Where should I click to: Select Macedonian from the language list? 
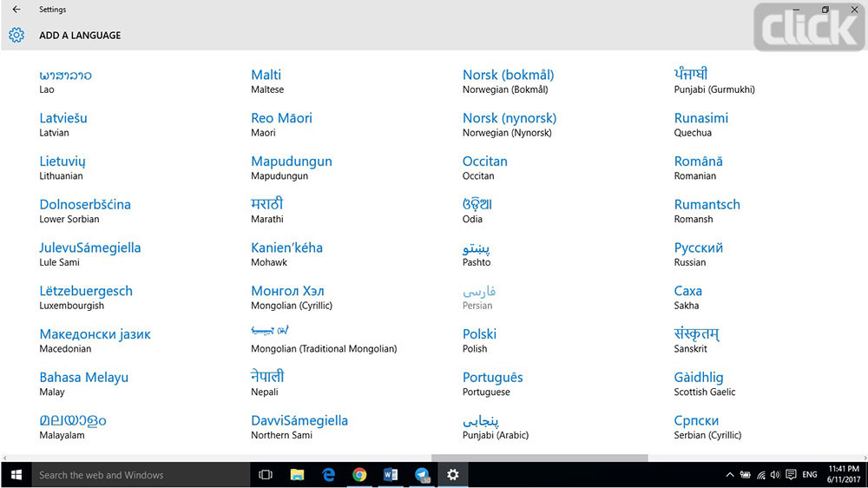click(x=95, y=340)
